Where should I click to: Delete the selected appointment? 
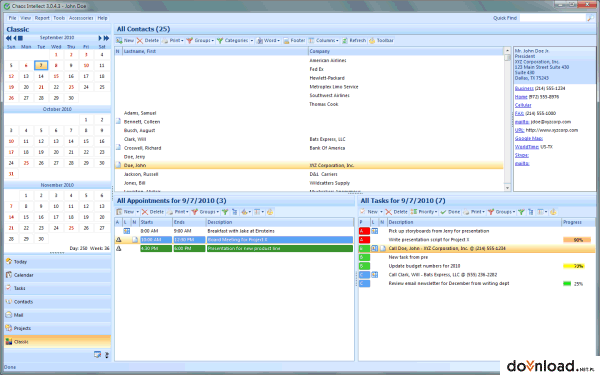click(x=153, y=212)
